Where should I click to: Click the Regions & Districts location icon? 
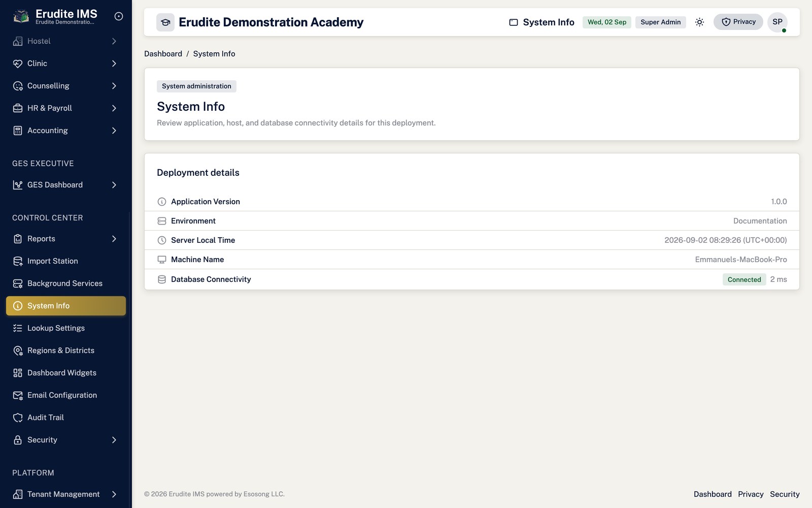point(18,351)
